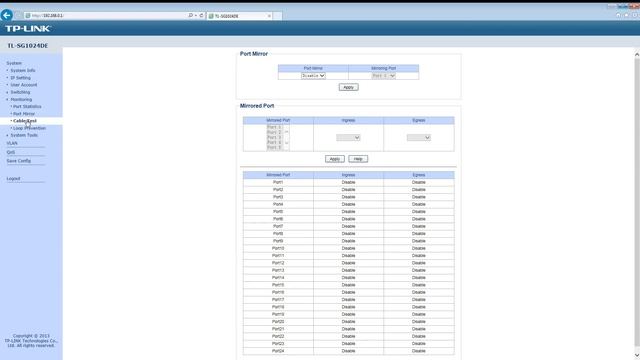Click the Port12 Ingress Disable cell
This screenshot has width=640, height=360.
pos(348,263)
